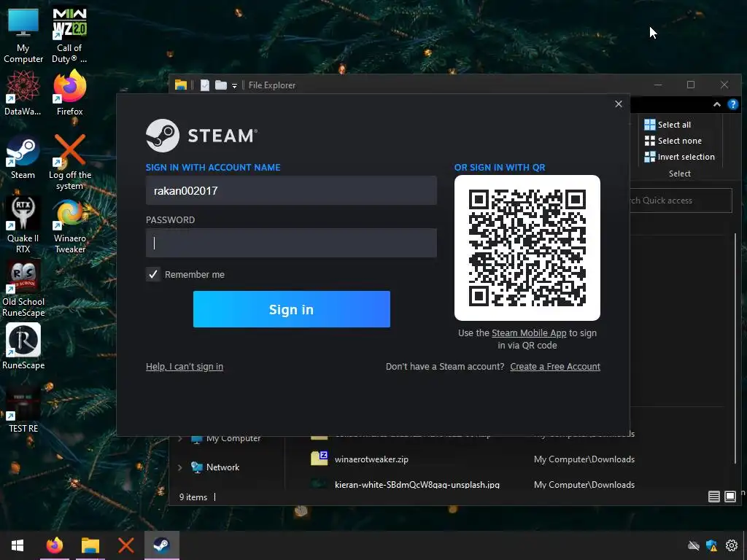Focus the password field

291,243
